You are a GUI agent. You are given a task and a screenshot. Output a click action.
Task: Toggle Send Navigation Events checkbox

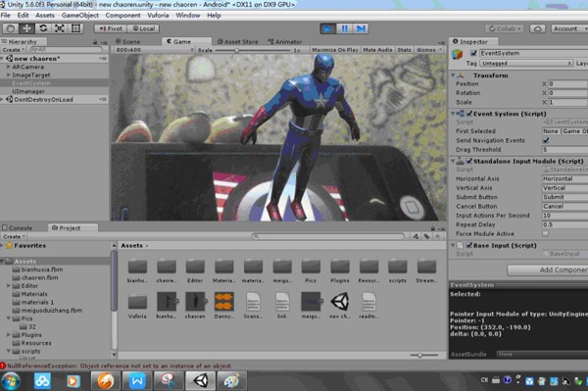click(546, 140)
